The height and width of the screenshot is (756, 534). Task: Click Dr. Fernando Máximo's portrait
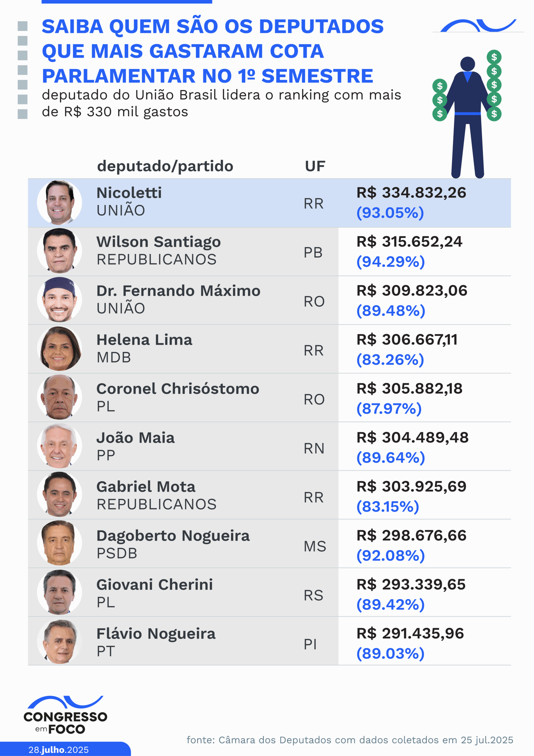tap(60, 300)
